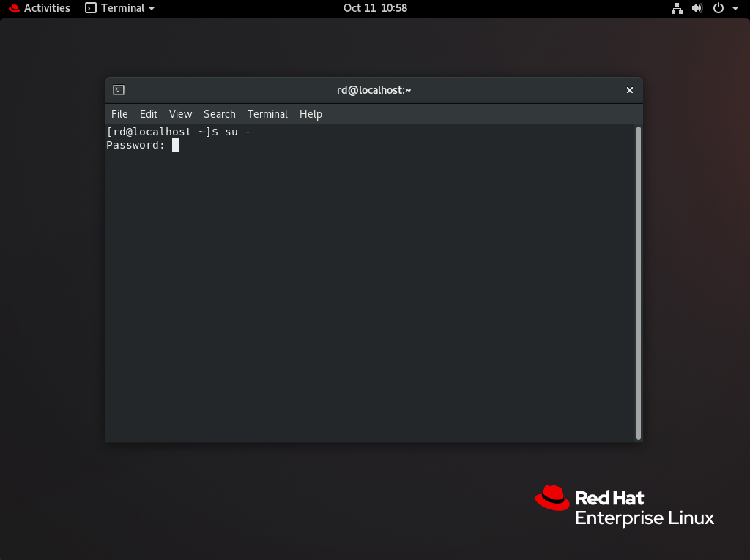
Task: Click the Red Hat Enterprise Linux desktop logo
Action: (624, 507)
